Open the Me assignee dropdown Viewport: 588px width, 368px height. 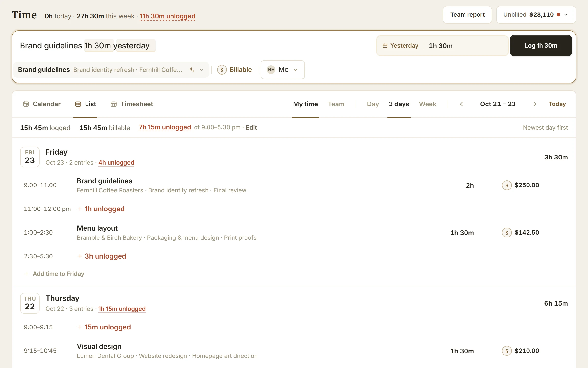(282, 70)
